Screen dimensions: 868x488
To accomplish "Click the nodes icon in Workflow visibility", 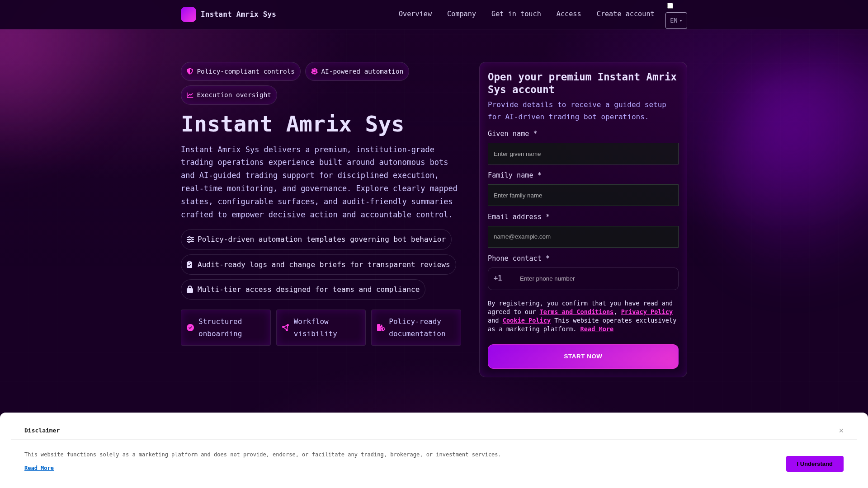I will (285, 328).
